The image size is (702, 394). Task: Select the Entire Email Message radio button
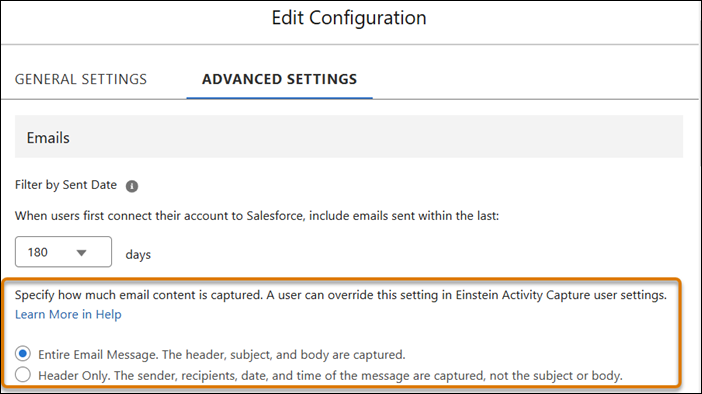[x=23, y=354]
